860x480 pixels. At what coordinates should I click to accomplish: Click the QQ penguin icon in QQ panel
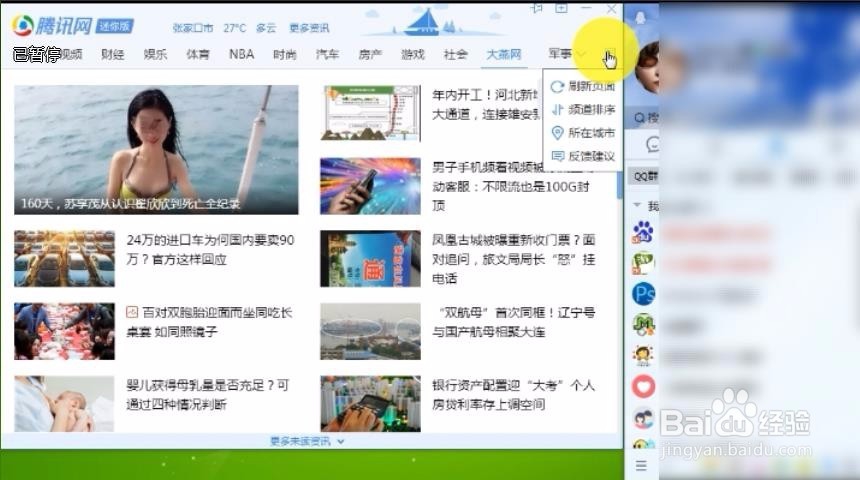640,18
